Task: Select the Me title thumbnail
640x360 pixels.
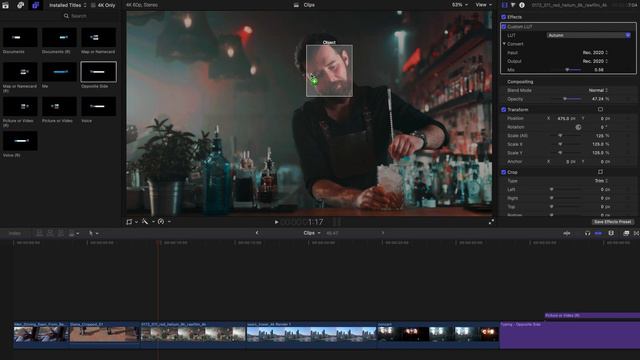Action: pyautogui.click(x=59, y=72)
